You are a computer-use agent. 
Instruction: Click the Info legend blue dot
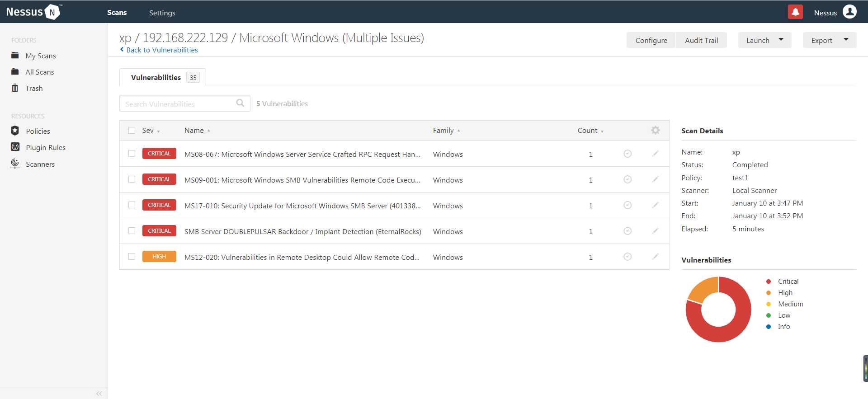[769, 327]
